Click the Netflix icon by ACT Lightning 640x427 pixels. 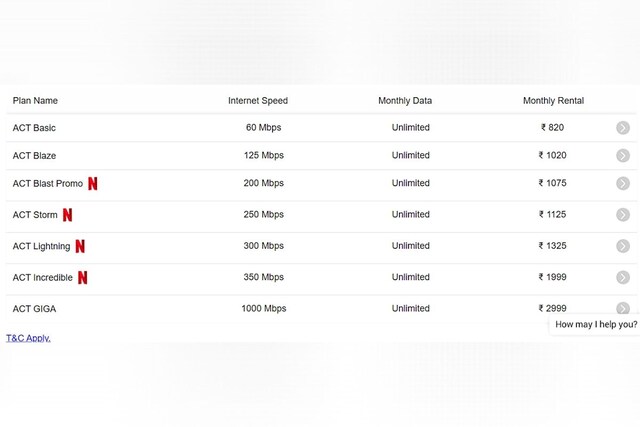point(80,246)
